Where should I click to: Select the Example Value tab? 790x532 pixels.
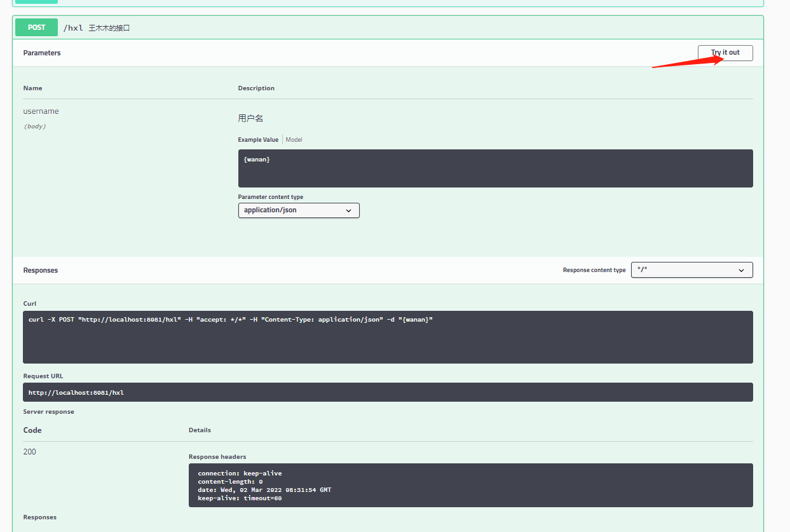click(x=258, y=140)
